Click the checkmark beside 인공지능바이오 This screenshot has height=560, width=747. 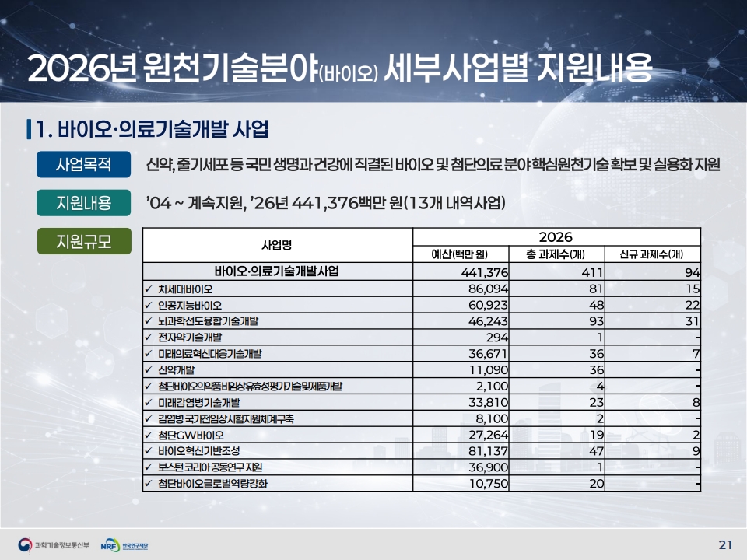pos(149,305)
